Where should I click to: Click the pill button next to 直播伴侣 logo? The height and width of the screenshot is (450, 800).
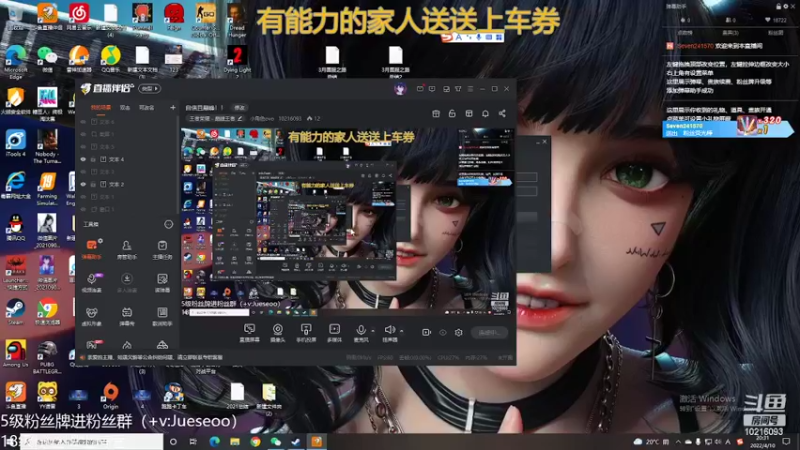coord(149,89)
